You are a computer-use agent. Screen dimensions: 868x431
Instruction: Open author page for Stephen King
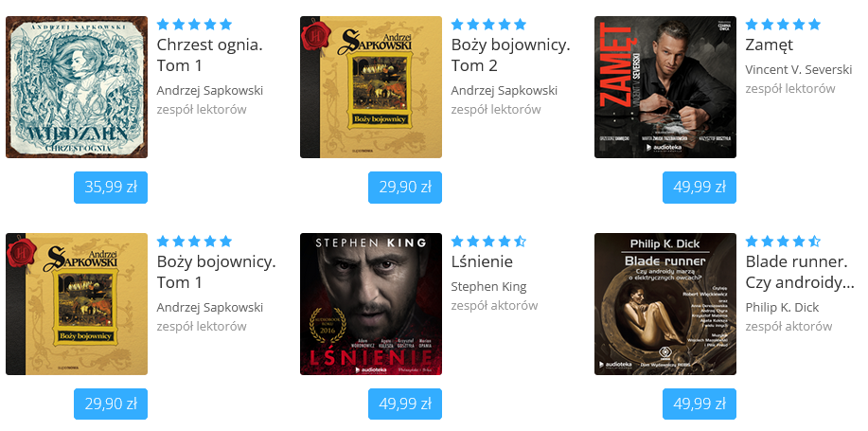pyautogui.click(x=488, y=286)
